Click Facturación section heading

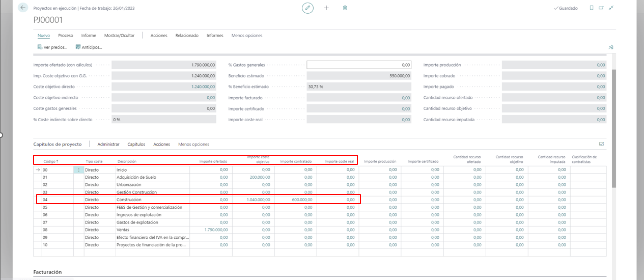[x=47, y=272]
